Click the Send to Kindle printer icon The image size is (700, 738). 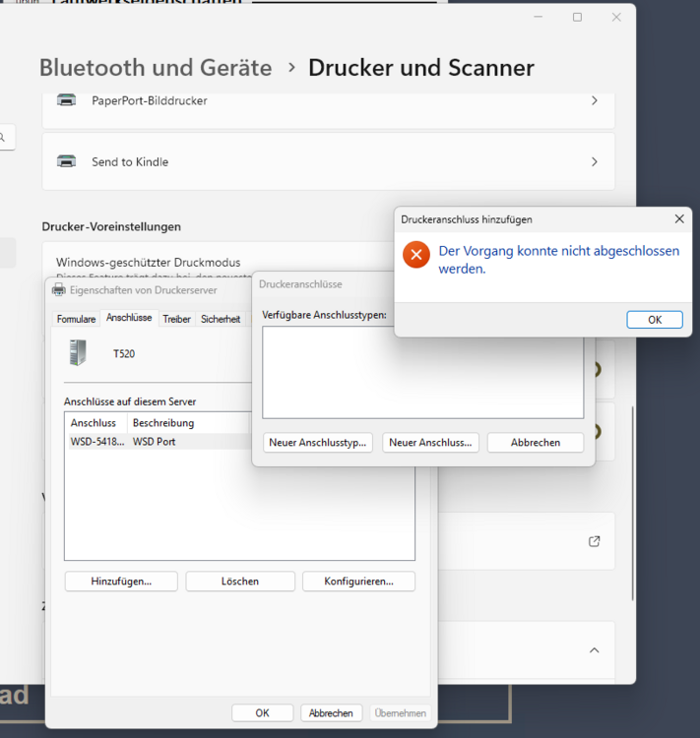66,161
